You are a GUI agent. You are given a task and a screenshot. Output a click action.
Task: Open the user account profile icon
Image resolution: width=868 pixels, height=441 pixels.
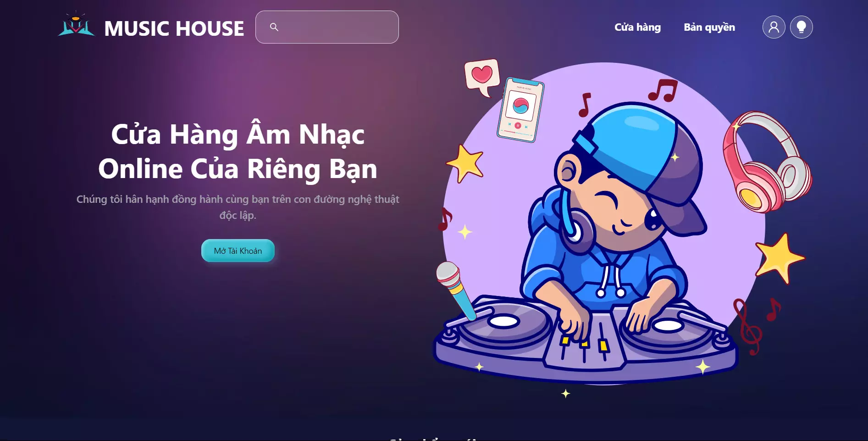[x=774, y=27]
